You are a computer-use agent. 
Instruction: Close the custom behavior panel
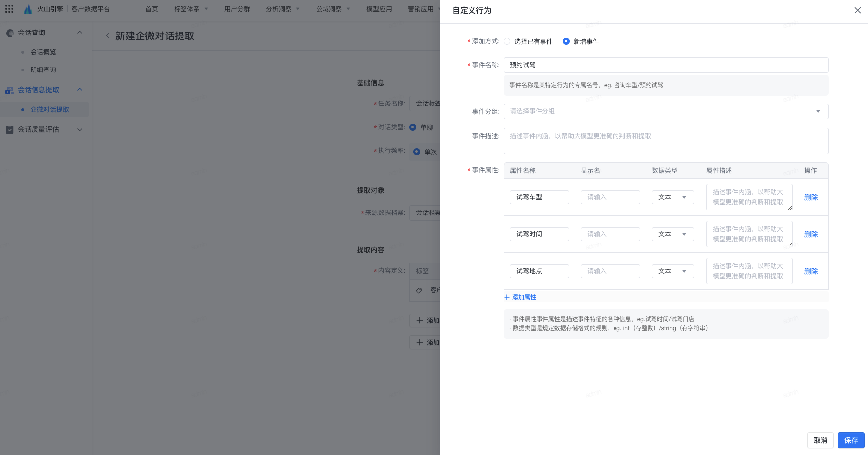(x=858, y=10)
